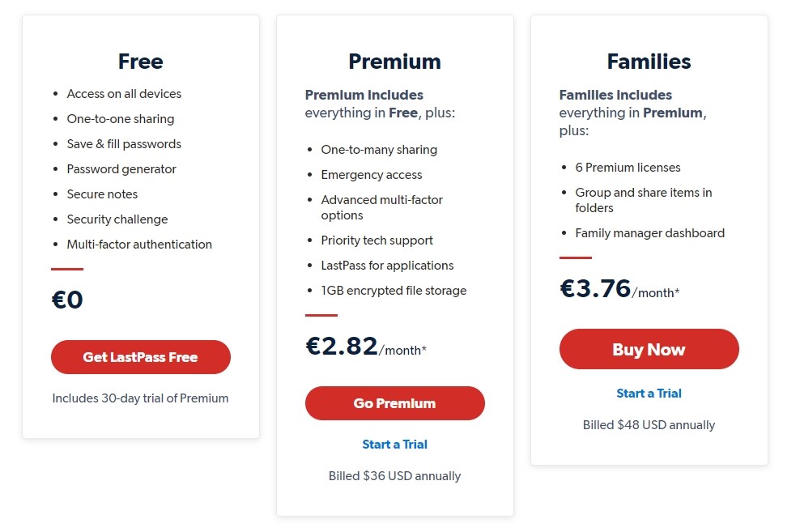Click the 'Emergency access' feature item

tap(372, 174)
